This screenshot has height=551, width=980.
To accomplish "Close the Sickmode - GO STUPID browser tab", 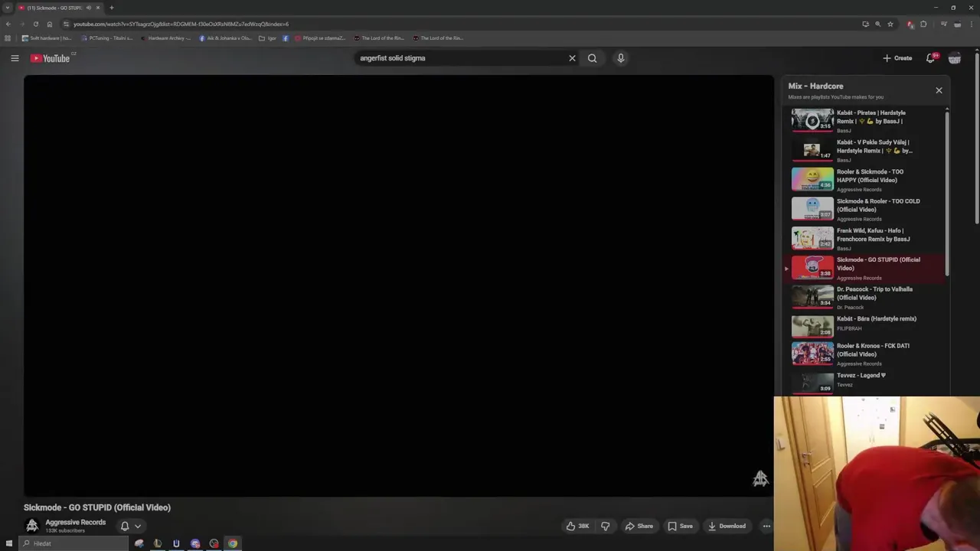I will coord(98,8).
